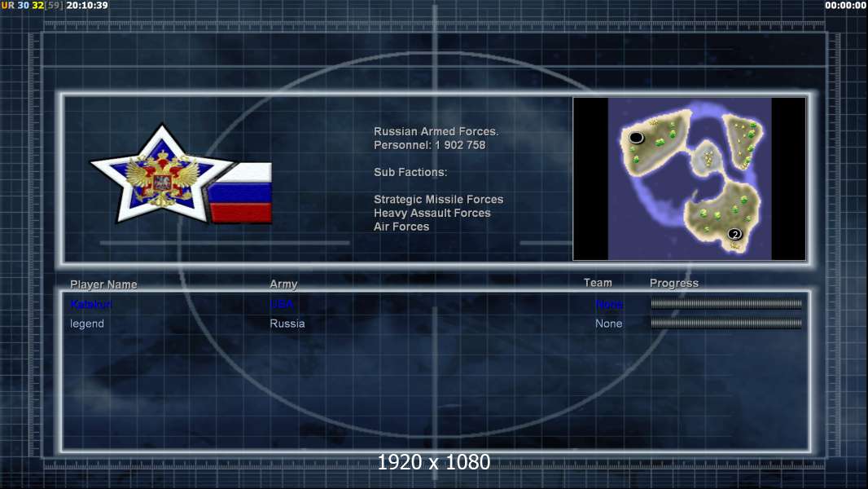Click the Team column header
The height and width of the screenshot is (489, 868).
coord(598,283)
